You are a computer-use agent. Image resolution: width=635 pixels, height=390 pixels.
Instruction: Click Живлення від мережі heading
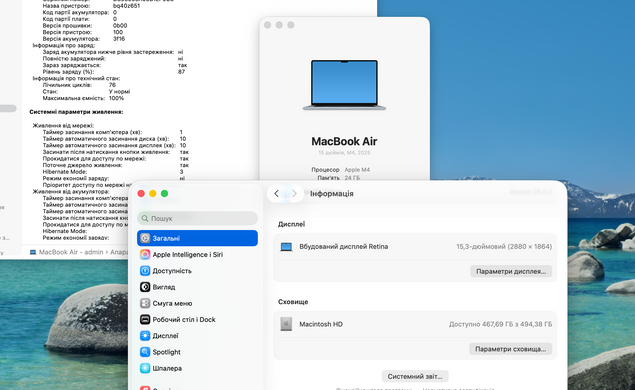(63, 126)
